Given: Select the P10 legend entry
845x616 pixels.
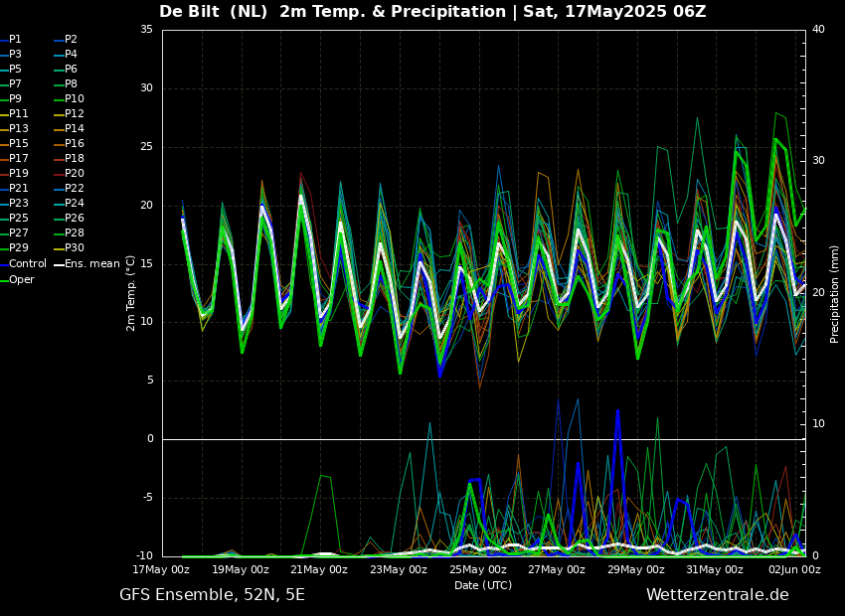Looking at the screenshot, I should (x=75, y=99).
